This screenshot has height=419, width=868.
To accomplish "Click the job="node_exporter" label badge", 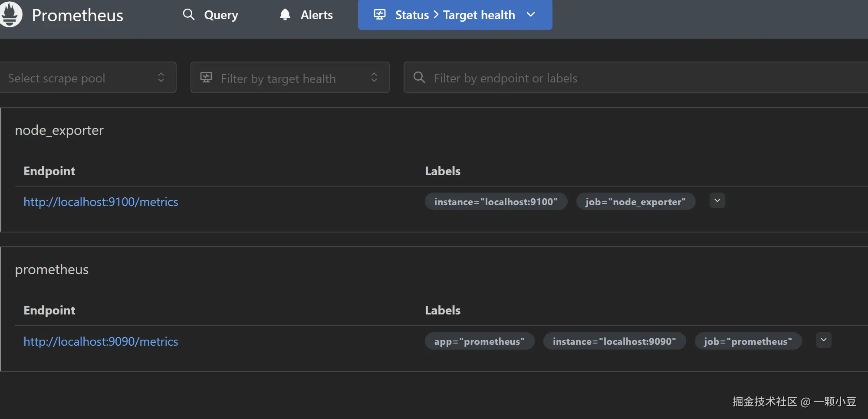I will [x=635, y=202].
